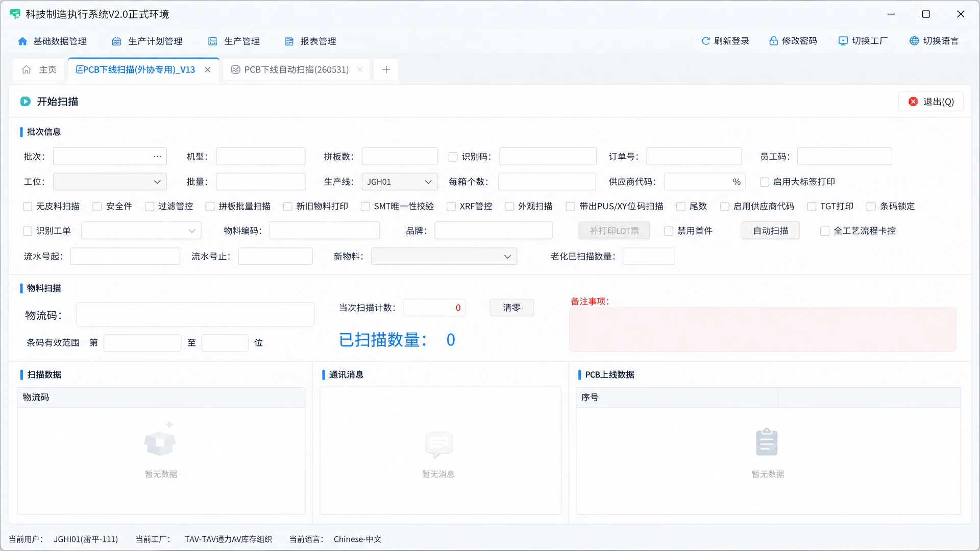Image resolution: width=980 pixels, height=551 pixels.
Task: Enable 带出PUS/XY位码扫描 checkbox
Action: pyautogui.click(x=571, y=207)
